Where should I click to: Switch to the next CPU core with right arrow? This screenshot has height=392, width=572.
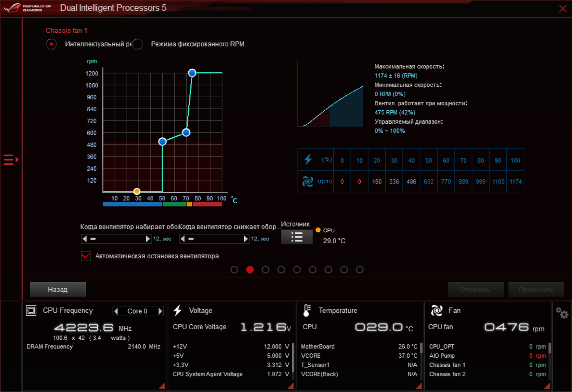click(160, 311)
